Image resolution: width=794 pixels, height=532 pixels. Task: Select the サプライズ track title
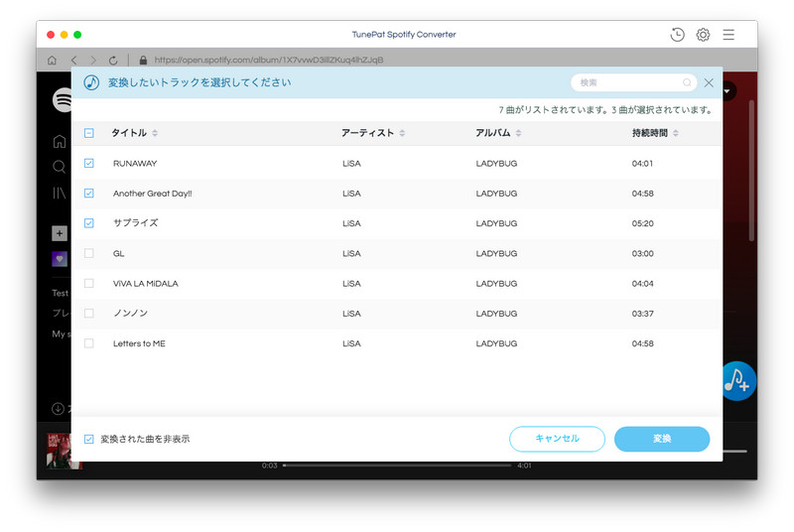click(136, 222)
